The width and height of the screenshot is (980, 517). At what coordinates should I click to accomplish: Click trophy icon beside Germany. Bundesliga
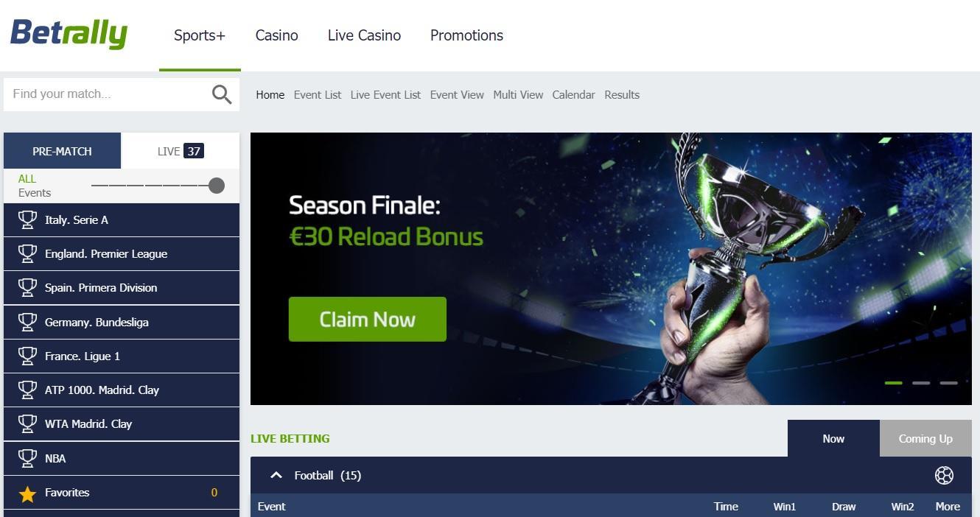[27, 322]
